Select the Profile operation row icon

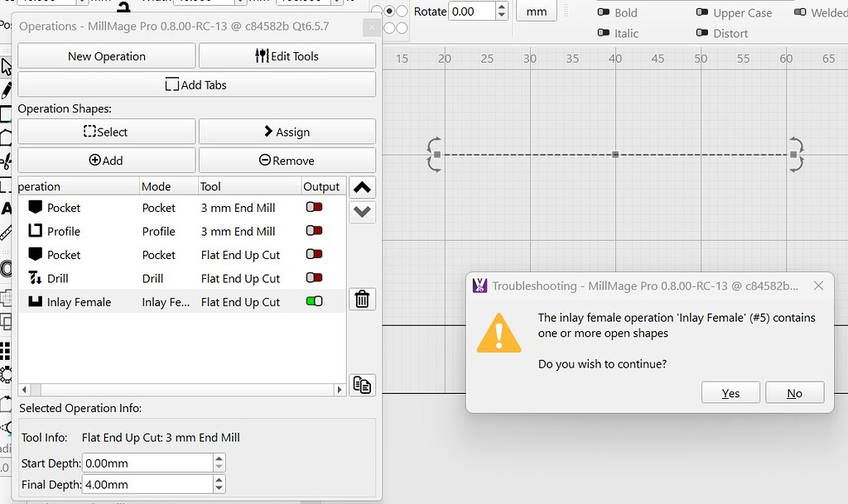coord(35,231)
